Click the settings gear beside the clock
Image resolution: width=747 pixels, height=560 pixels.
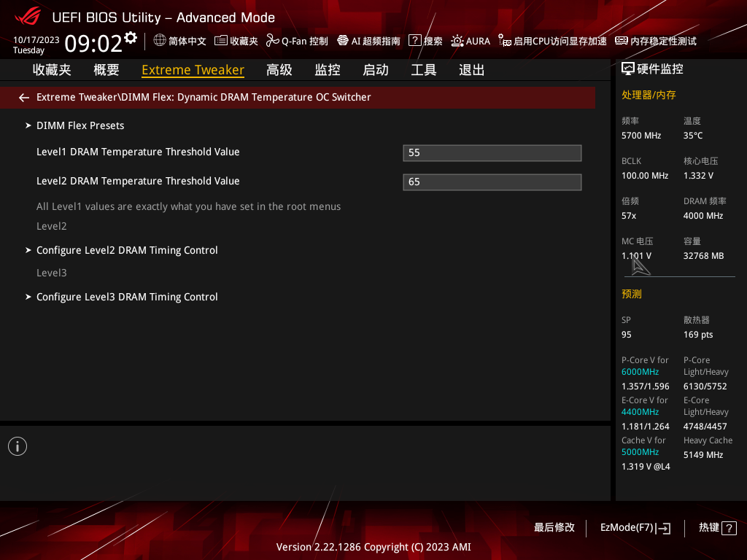coord(131,37)
